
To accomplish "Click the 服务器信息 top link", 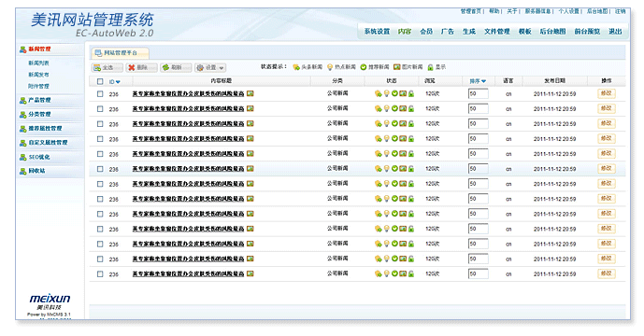I will (x=537, y=11).
